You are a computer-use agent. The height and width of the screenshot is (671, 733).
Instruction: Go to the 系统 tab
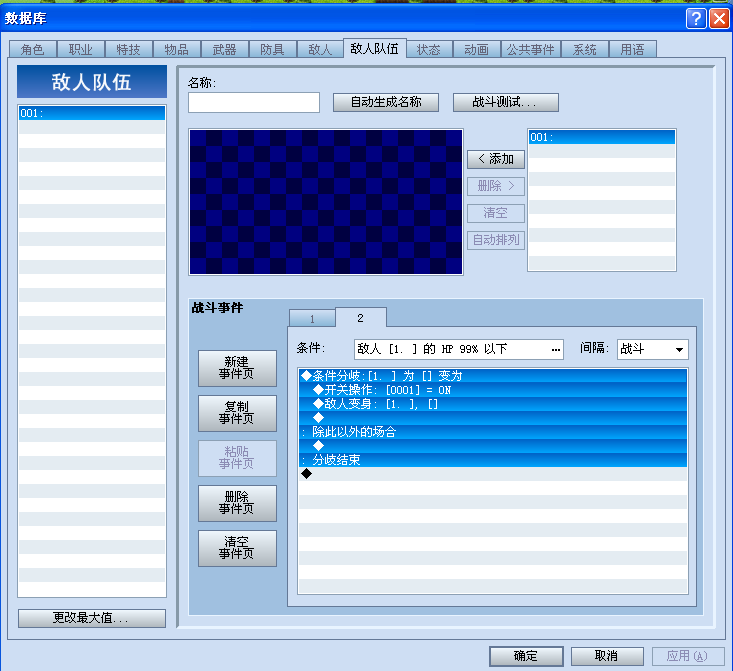(585, 49)
